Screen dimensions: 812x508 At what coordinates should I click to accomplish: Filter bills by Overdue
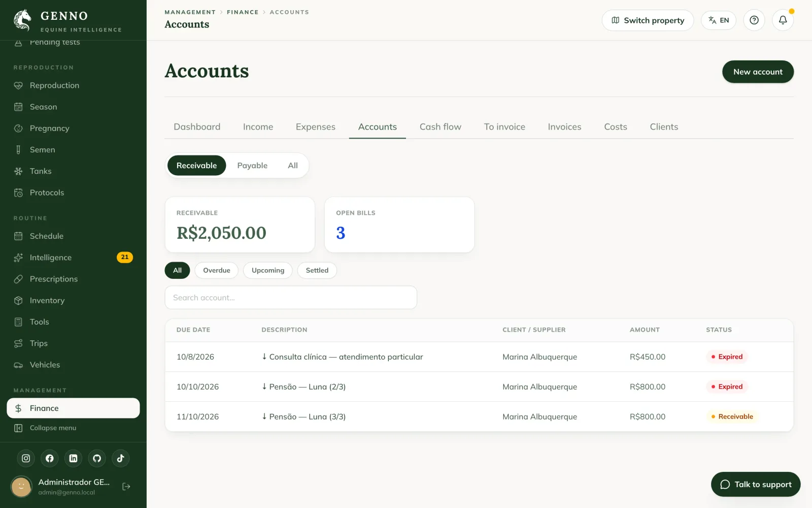(217, 270)
